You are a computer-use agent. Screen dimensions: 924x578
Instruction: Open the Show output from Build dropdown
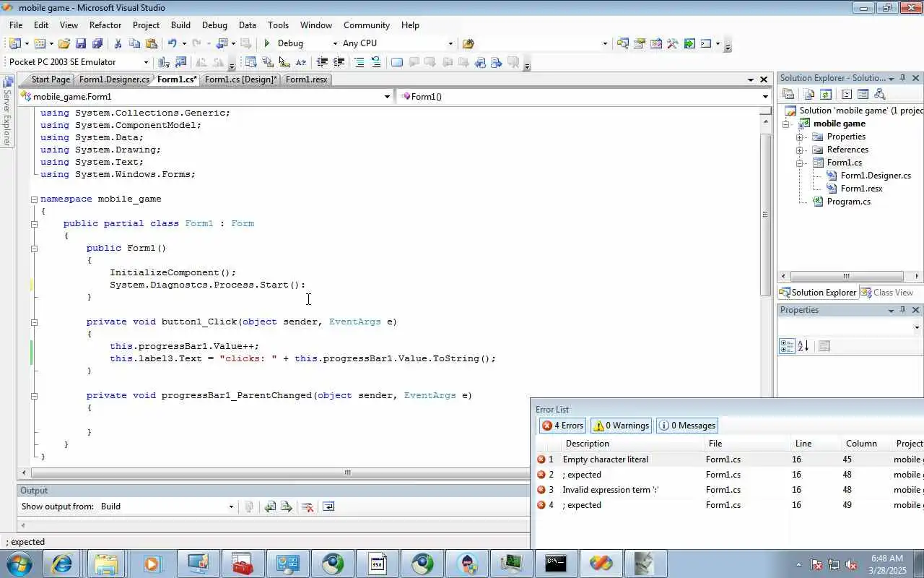tap(231, 506)
